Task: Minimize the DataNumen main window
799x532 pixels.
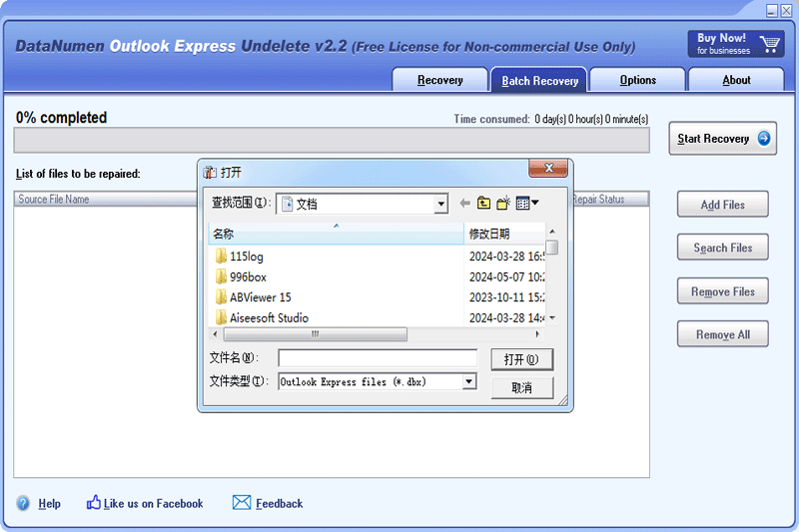Action: [x=772, y=10]
